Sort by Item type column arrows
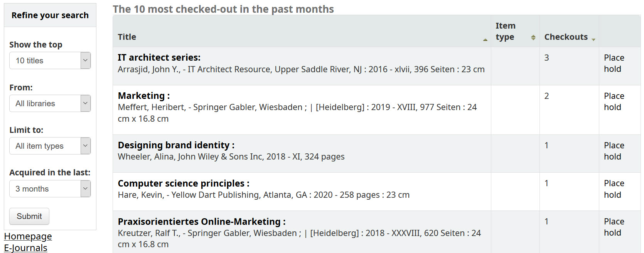The image size is (644, 253). (533, 37)
